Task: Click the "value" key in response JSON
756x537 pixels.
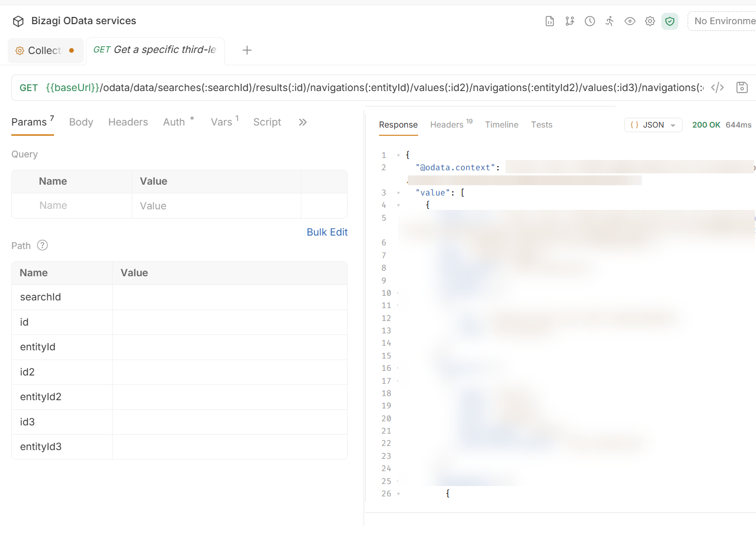Action: coord(433,193)
